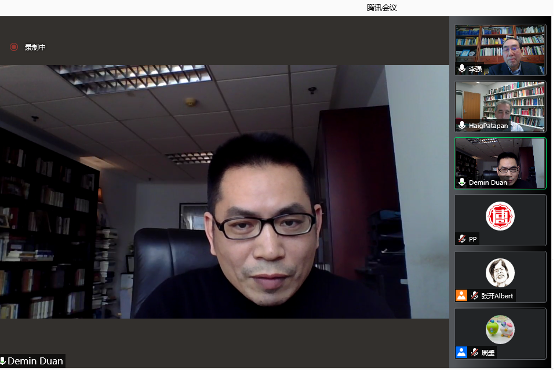Image resolution: width=554 pixels, height=370 pixels.
Task: Click HaigPatapan's microphone icon
Action: point(462,125)
